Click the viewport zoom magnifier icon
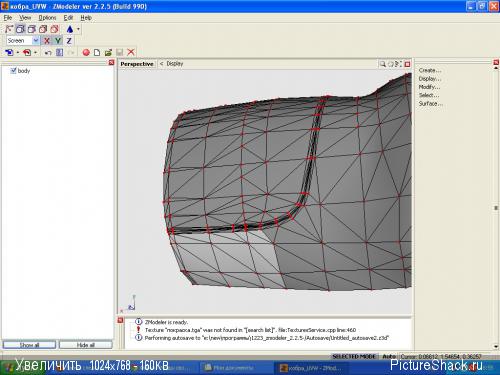Viewport: 500px width, 375px height. tap(383, 64)
